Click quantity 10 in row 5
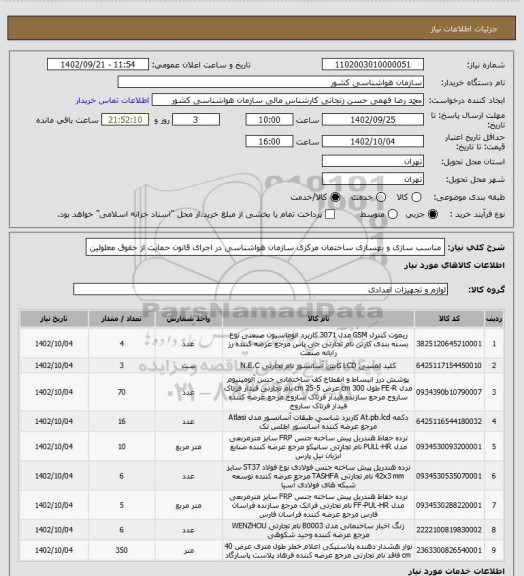 pos(122,447)
